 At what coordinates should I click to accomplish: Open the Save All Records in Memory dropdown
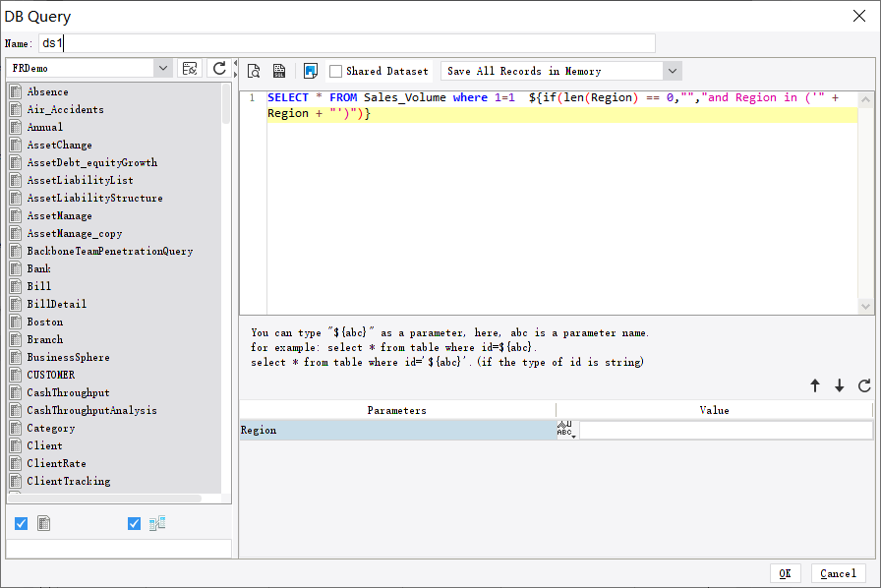pyautogui.click(x=673, y=71)
